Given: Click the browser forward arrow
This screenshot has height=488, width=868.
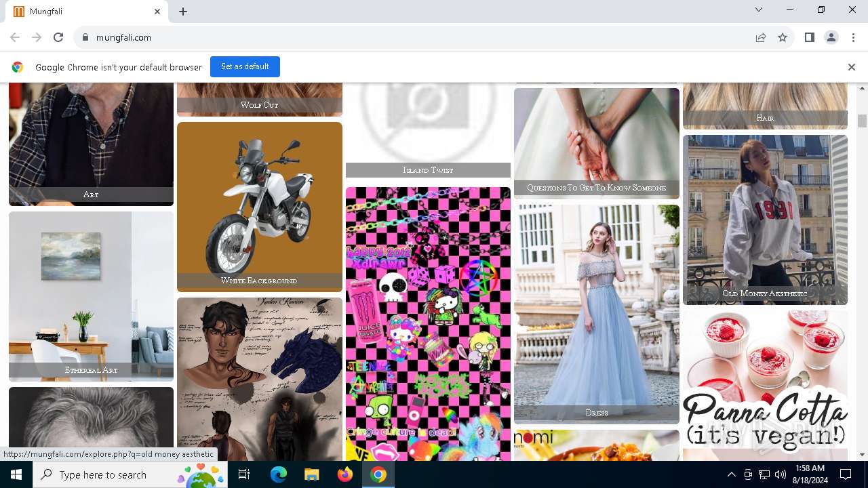Looking at the screenshot, I should 37,37.
